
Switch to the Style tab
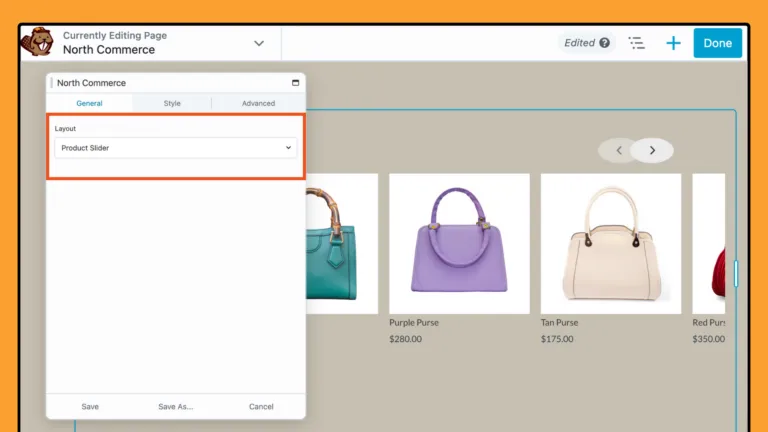click(x=172, y=103)
